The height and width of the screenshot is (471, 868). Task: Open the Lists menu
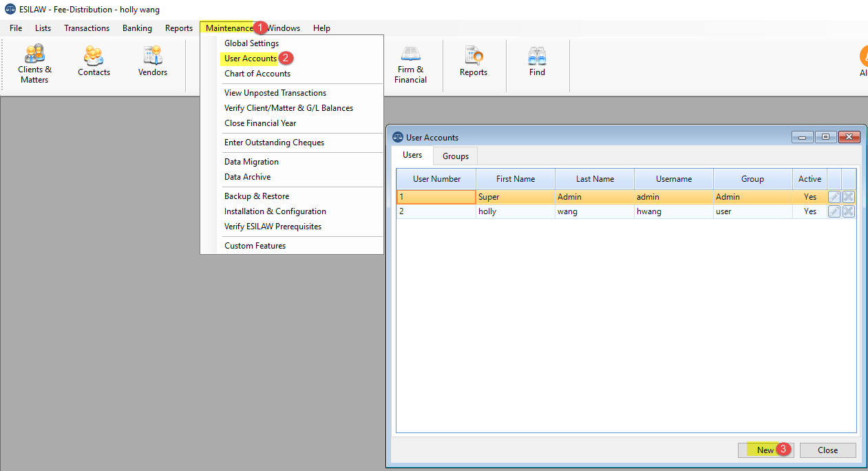(x=43, y=28)
